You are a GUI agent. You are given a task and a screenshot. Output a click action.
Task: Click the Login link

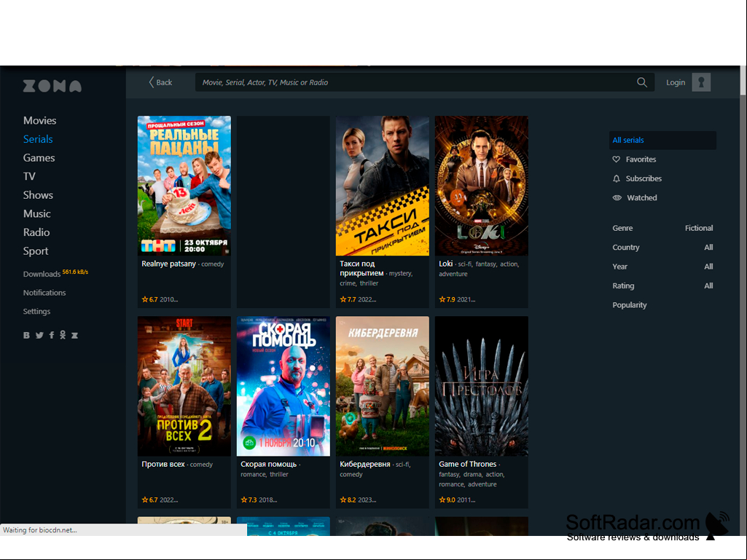pos(676,82)
